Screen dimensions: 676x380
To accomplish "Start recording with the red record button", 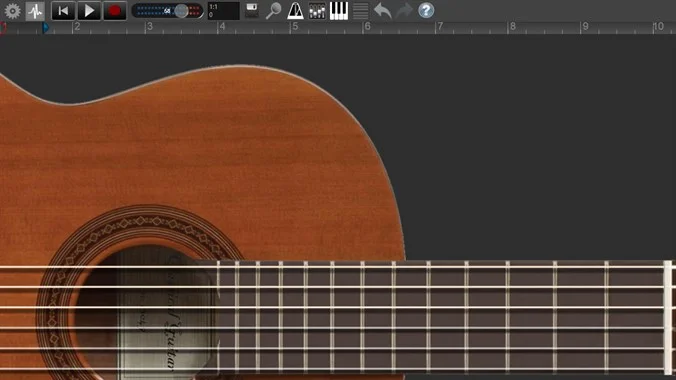I will click(x=115, y=11).
